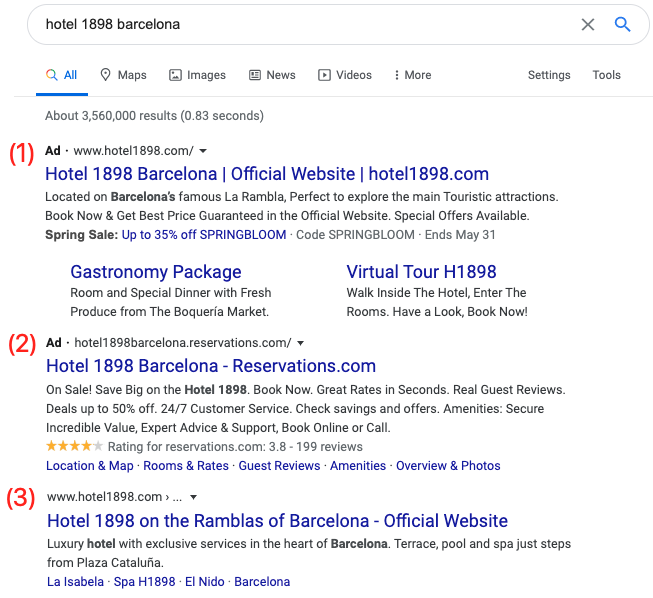653x598 pixels.
Task: Go to Videos results tab
Action: coord(345,75)
